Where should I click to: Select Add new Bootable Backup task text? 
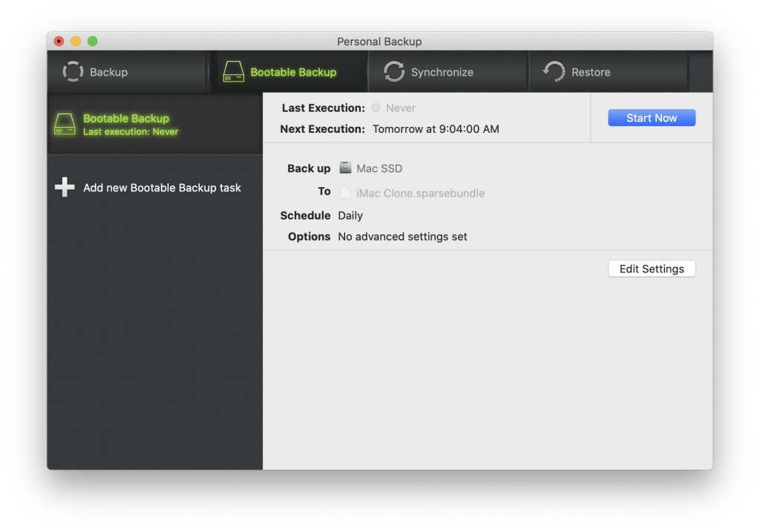click(x=162, y=188)
